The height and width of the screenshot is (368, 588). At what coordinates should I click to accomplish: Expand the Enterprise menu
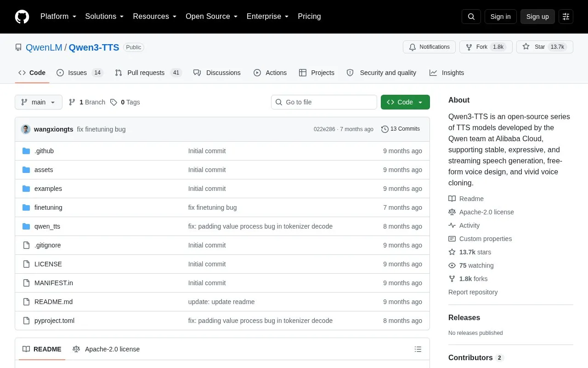268,17
